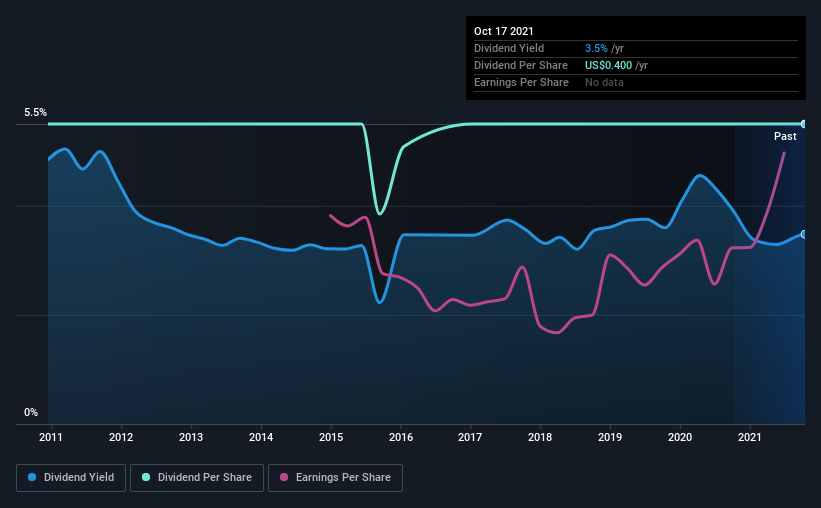Click the 2015 x-axis label
This screenshot has height=508, width=821.
pos(331,437)
